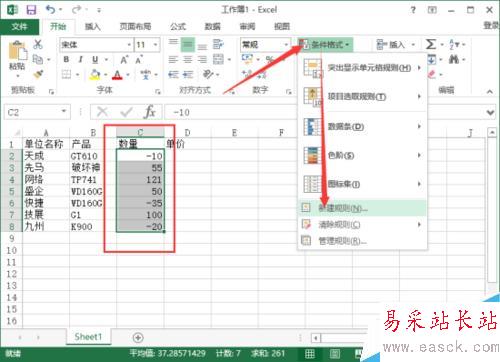
Task: Increase font size with larger A
Action: [x=124, y=60]
